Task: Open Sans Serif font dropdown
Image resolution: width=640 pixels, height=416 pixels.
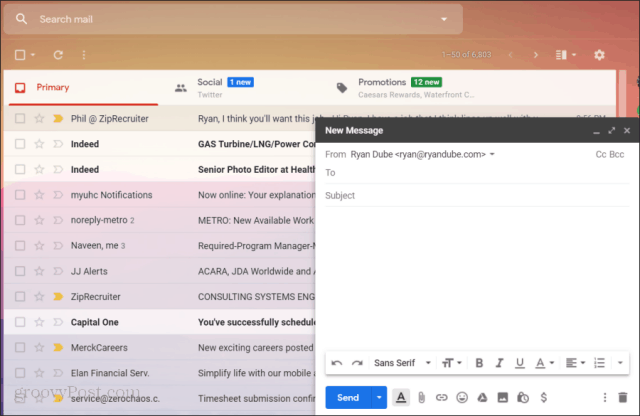Action: pos(402,363)
